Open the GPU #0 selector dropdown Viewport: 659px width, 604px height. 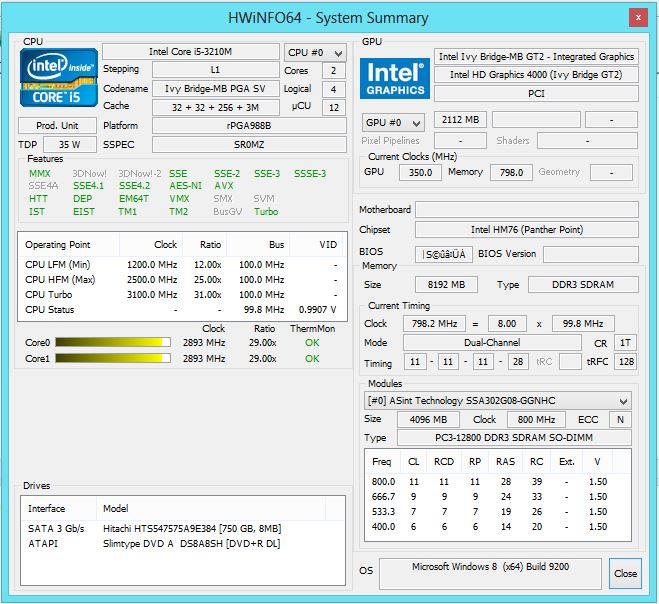(x=393, y=123)
